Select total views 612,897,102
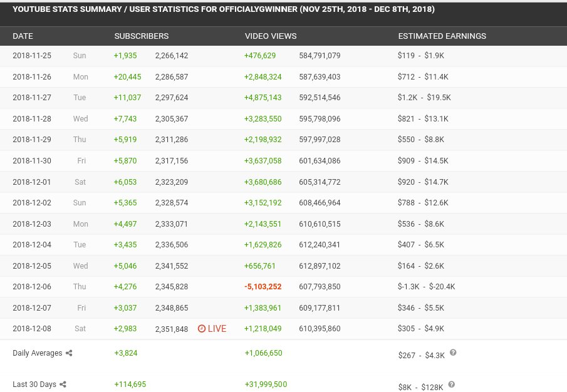The width and height of the screenshot is (567, 392). pyautogui.click(x=320, y=266)
